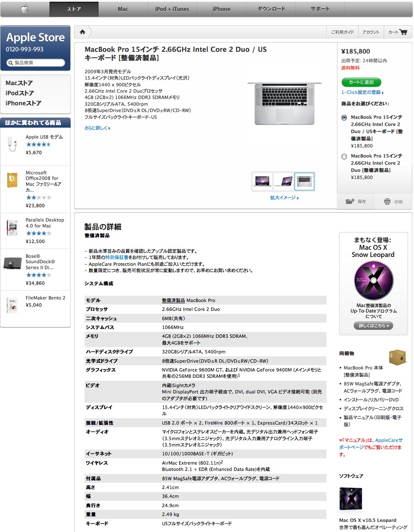Click the ¥185,800 price text
This screenshot has width=414, height=532.
click(x=356, y=51)
